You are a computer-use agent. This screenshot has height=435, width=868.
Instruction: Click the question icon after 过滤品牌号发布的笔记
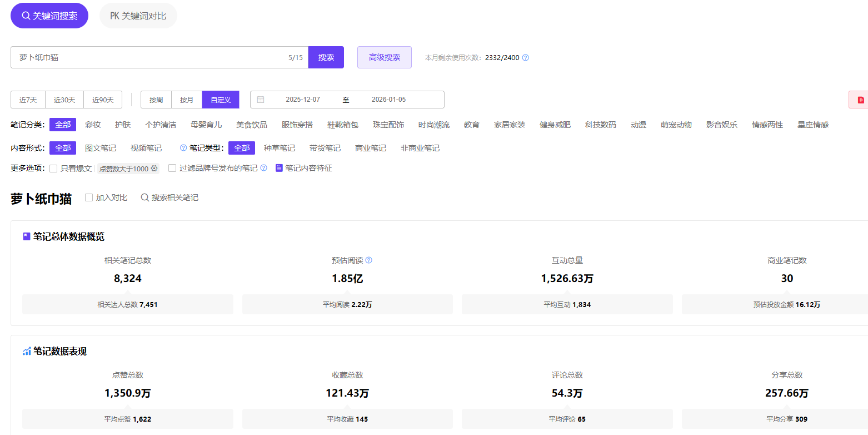[264, 168]
